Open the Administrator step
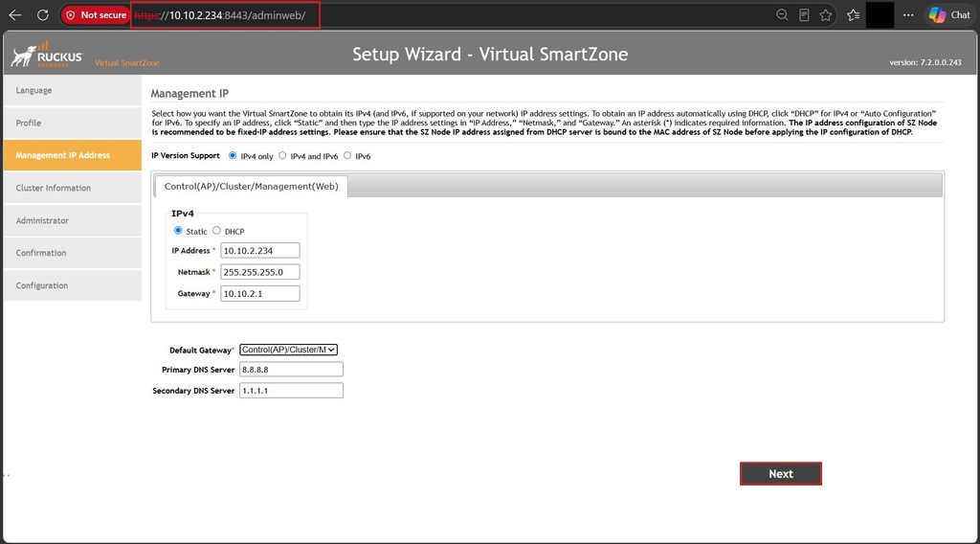The image size is (980, 544). [73, 220]
